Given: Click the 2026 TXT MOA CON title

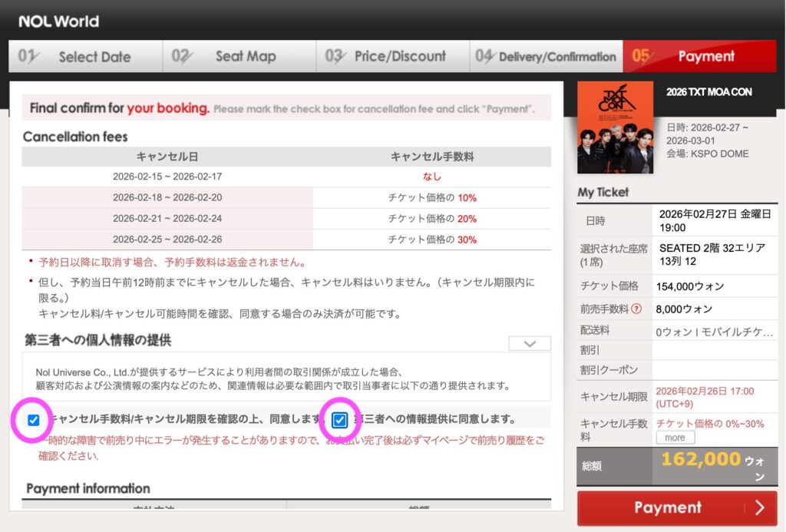Looking at the screenshot, I should 708,92.
